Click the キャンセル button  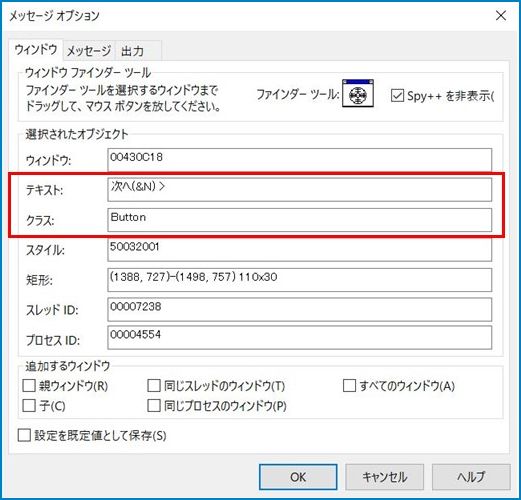384,477
